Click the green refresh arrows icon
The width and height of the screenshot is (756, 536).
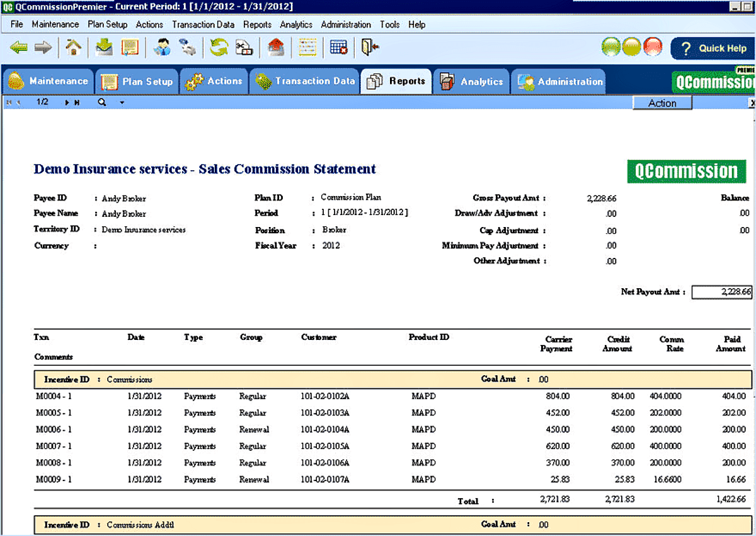(219, 47)
